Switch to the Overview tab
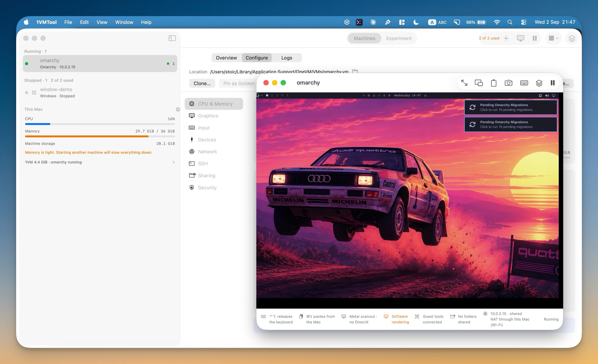Image resolution: width=598 pixels, height=364 pixels. coord(226,58)
